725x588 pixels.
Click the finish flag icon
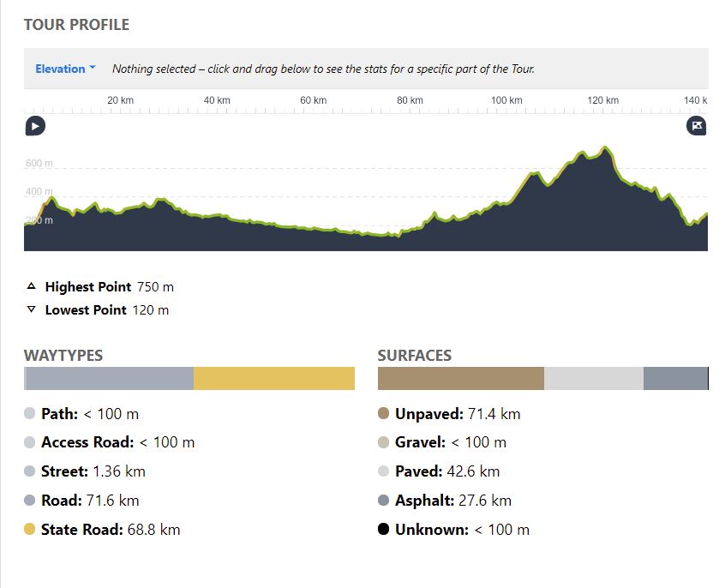[x=697, y=127]
